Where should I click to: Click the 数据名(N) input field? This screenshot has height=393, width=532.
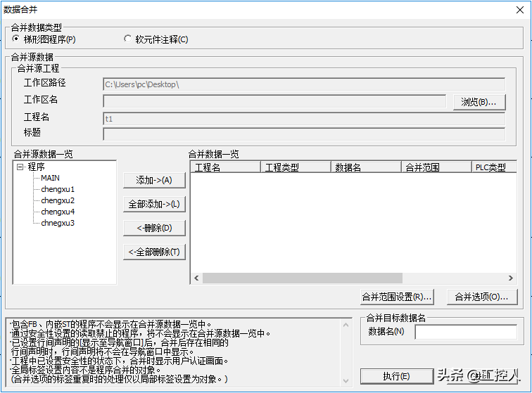pos(466,332)
